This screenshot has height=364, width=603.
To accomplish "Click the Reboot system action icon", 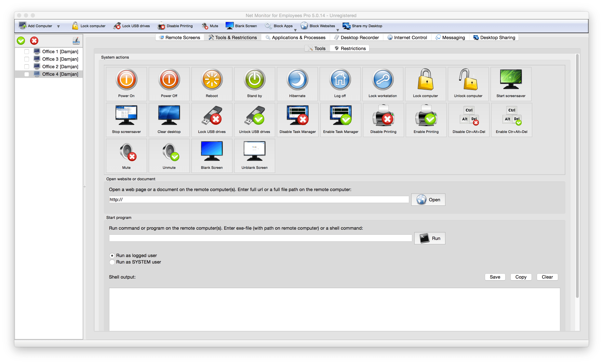I will pyautogui.click(x=212, y=80).
